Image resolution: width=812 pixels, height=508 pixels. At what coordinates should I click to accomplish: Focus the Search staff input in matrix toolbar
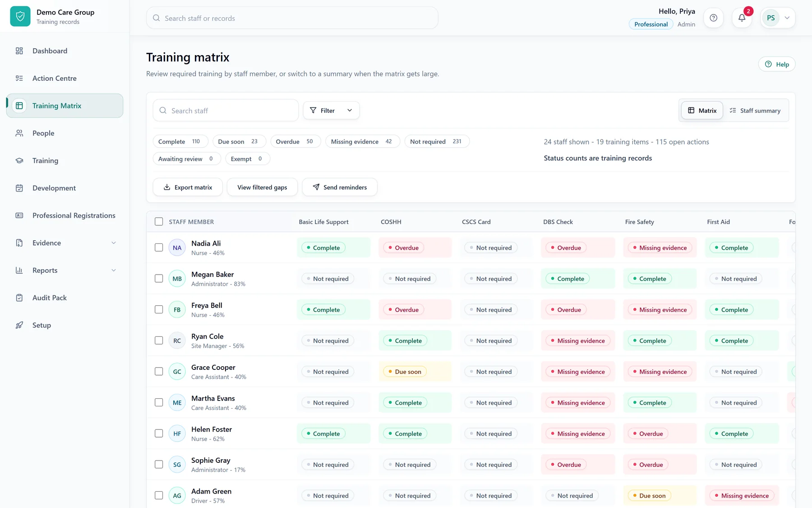click(226, 110)
